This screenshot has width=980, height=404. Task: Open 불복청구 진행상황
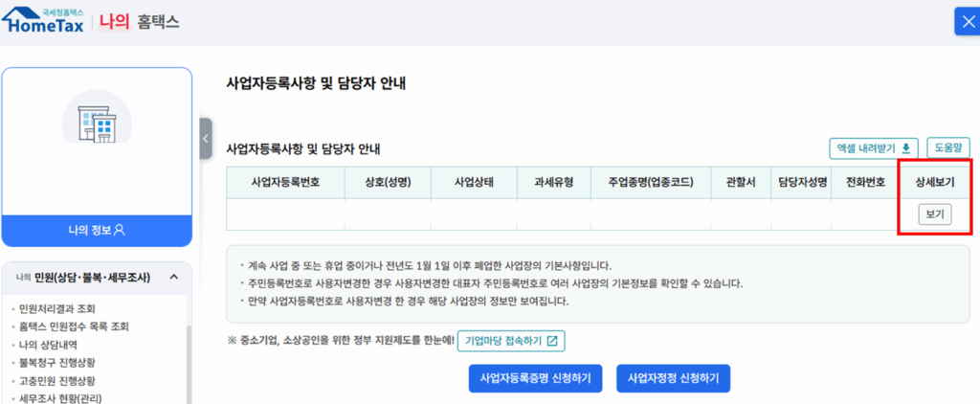click(56, 362)
